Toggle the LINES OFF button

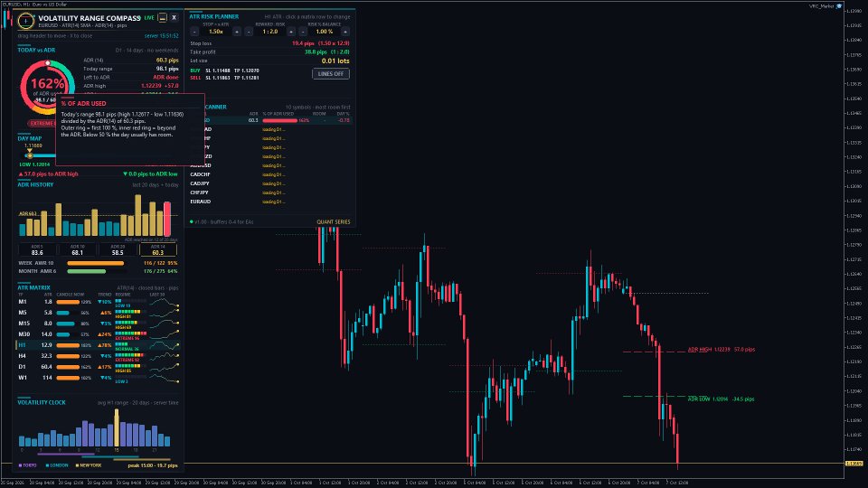tap(331, 73)
